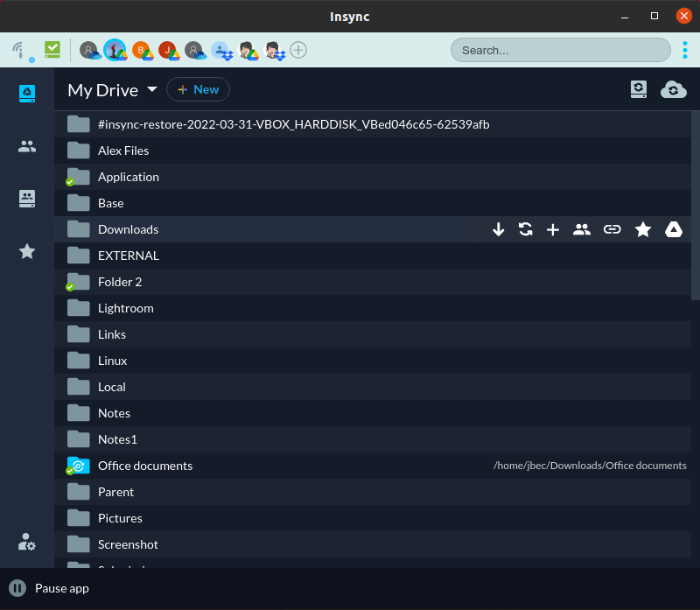700x610 pixels.
Task: Force sync the Downloads folder
Action: (526, 229)
